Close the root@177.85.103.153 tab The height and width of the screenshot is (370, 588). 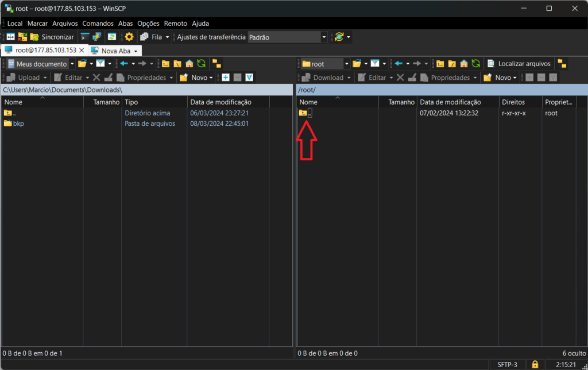82,50
